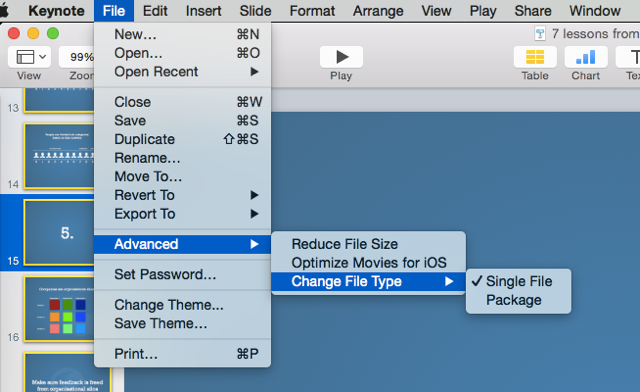Open the Format menu
Image resolution: width=640 pixels, height=392 pixels.
coord(312,11)
